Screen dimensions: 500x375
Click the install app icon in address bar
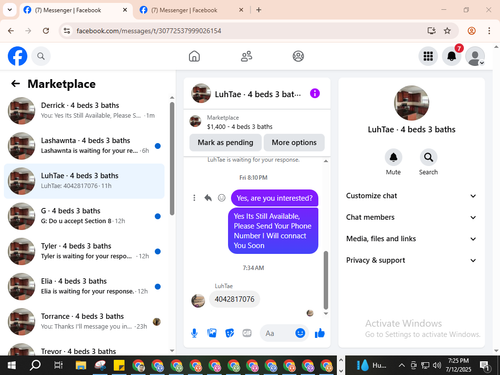tap(431, 31)
